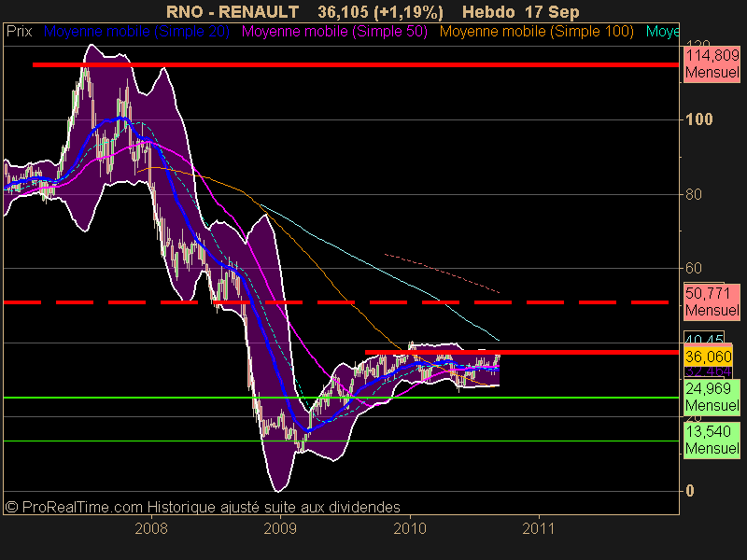747x560 pixels.
Task: Click the 0 price axis label
Action: (x=690, y=491)
